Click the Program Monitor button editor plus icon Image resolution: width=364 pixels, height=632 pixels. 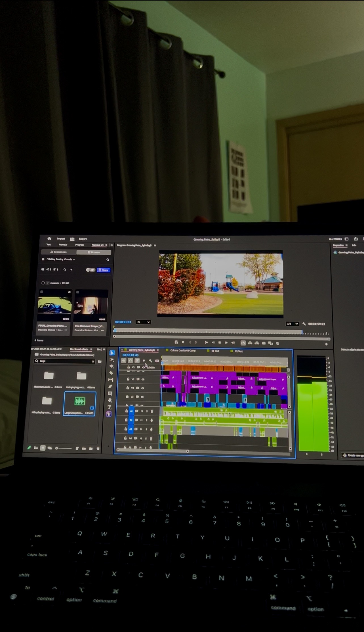tap(326, 344)
